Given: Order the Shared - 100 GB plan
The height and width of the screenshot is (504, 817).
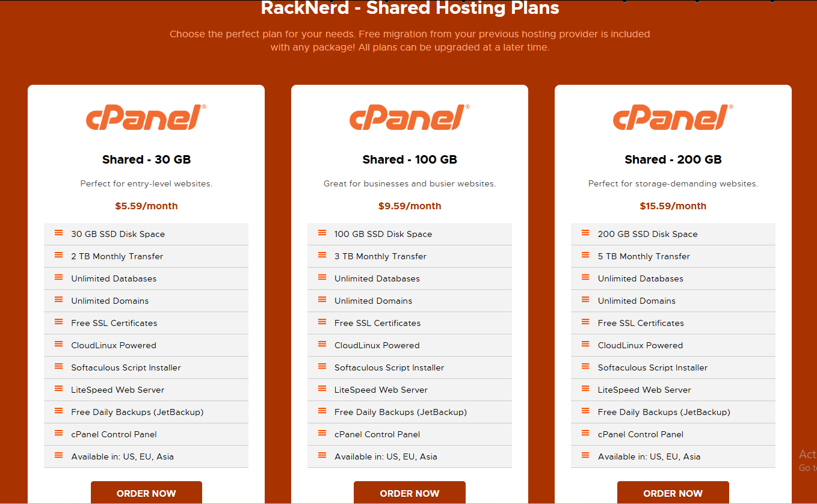Looking at the screenshot, I should (410, 493).
